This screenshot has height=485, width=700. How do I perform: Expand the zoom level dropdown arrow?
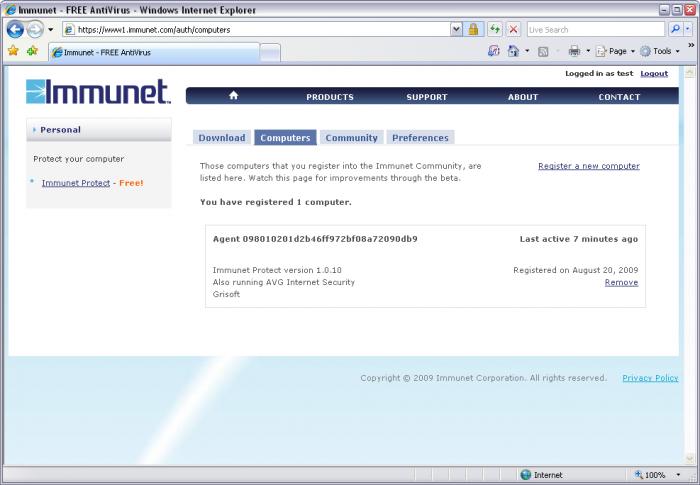pos(678,475)
